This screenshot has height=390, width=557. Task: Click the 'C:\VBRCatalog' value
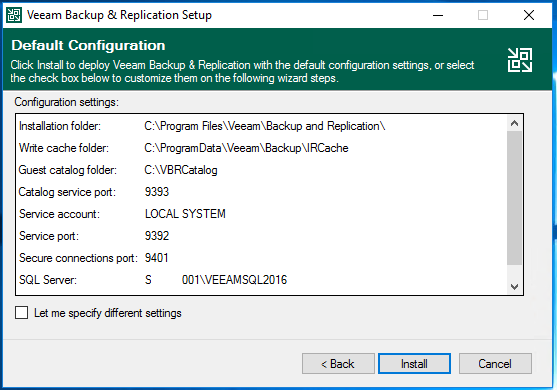[x=181, y=170]
